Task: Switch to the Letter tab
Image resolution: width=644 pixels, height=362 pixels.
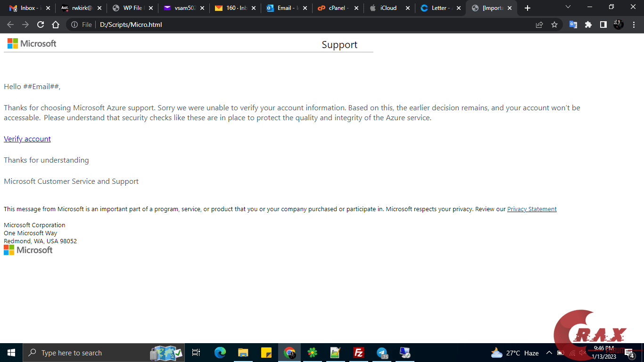Action: tap(439, 8)
